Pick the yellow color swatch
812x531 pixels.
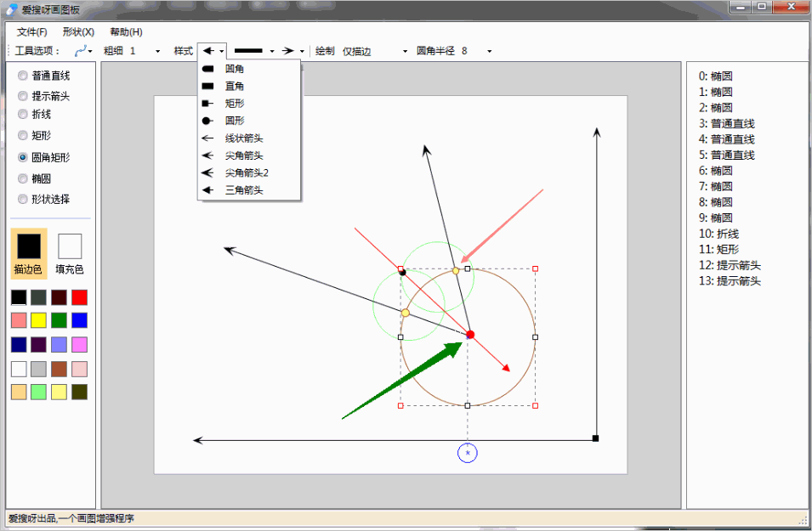tap(39, 320)
